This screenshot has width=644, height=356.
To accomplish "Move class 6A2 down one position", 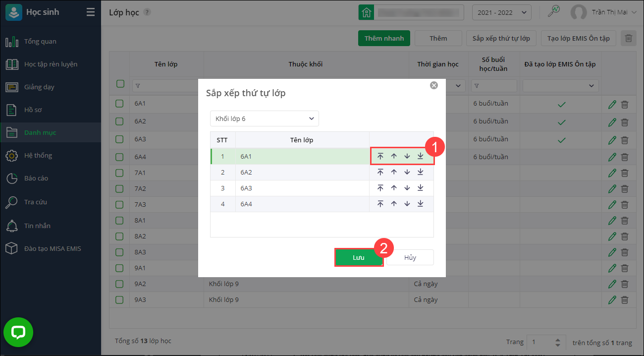I will point(407,172).
